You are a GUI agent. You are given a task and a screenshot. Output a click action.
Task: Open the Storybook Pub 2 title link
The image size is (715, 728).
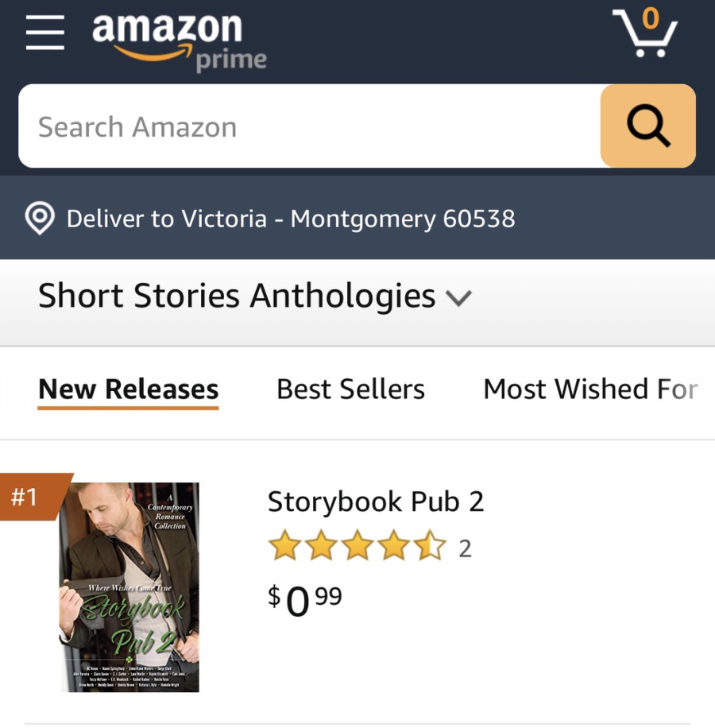(x=375, y=501)
